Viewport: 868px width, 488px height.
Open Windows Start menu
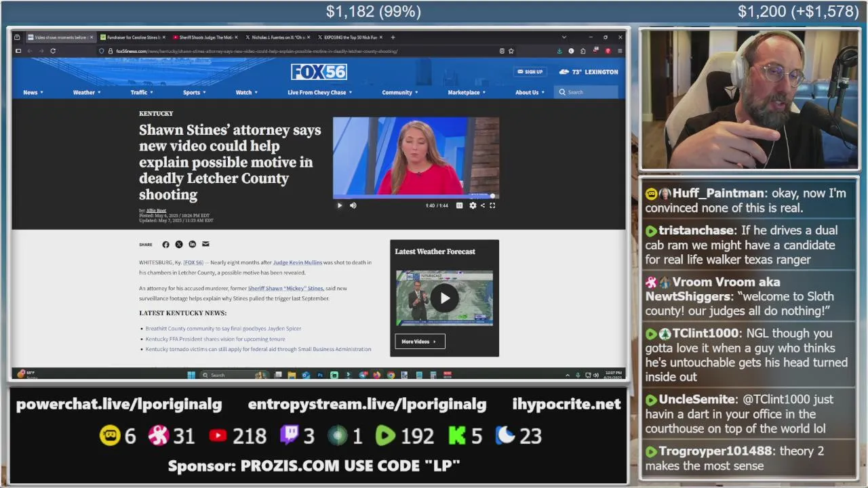pos(191,375)
